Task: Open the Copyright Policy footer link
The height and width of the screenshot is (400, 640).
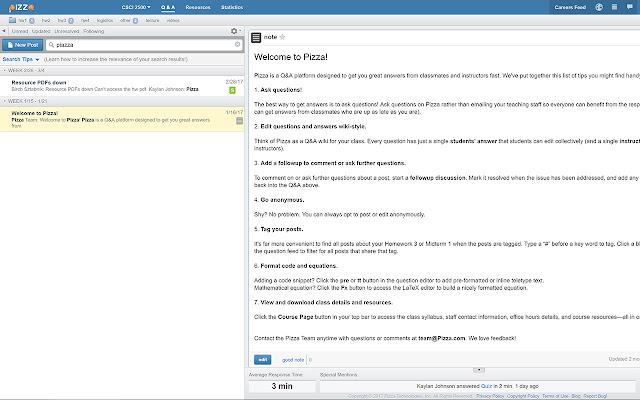Action: click(x=523, y=396)
